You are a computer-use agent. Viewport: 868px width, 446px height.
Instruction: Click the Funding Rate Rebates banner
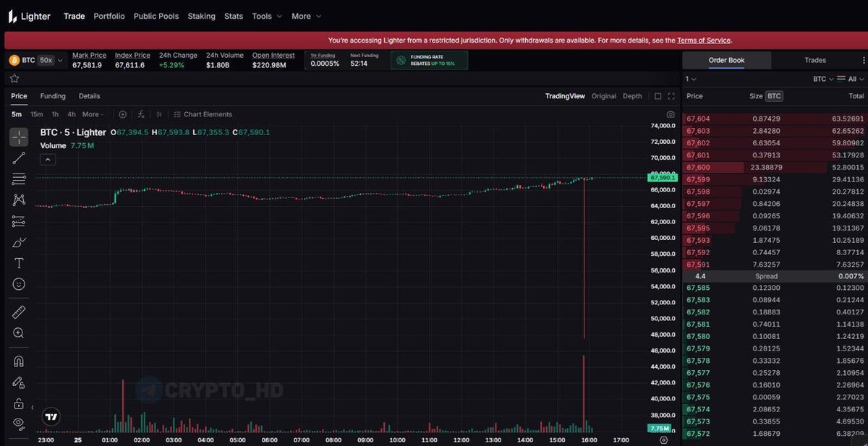(x=430, y=60)
